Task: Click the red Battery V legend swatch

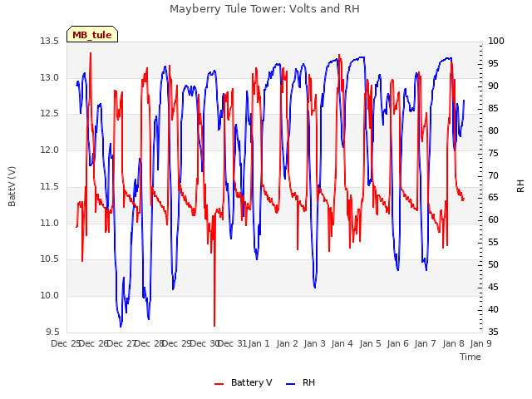Action: click(219, 384)
